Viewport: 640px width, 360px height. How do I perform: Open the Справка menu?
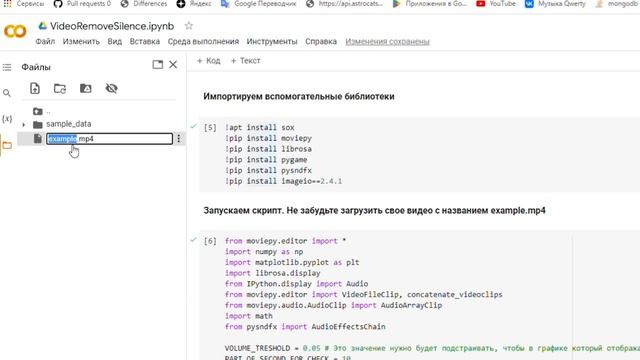[x=321, y=42]
